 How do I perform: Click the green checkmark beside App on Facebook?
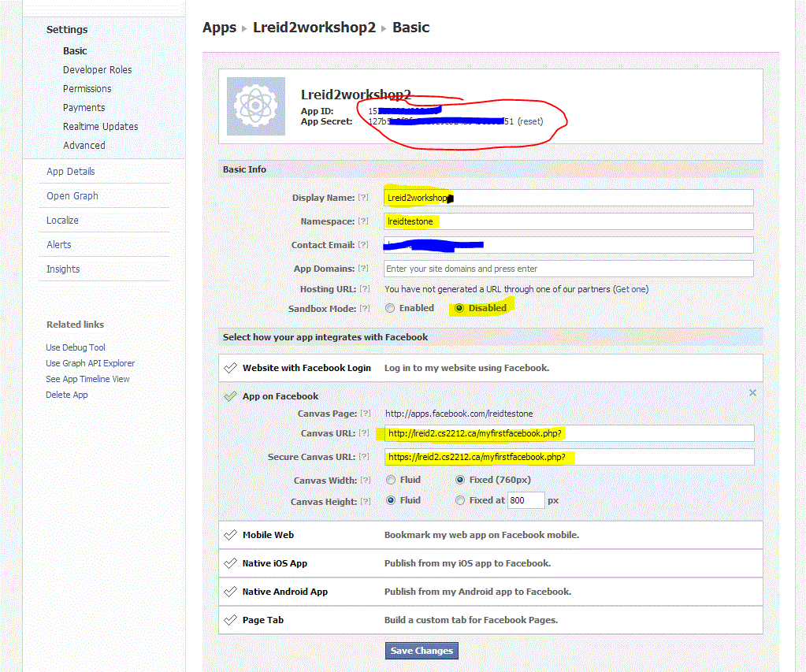tap(230, 396)
